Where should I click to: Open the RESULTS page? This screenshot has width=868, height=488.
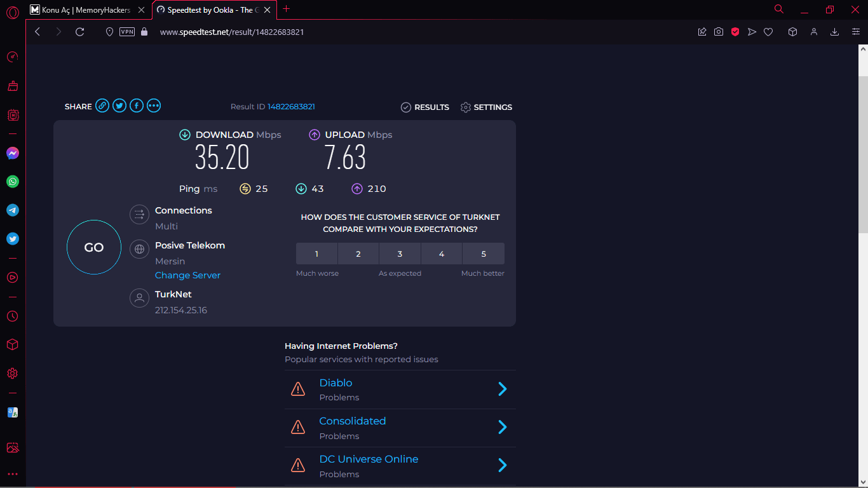click(425, 107)
